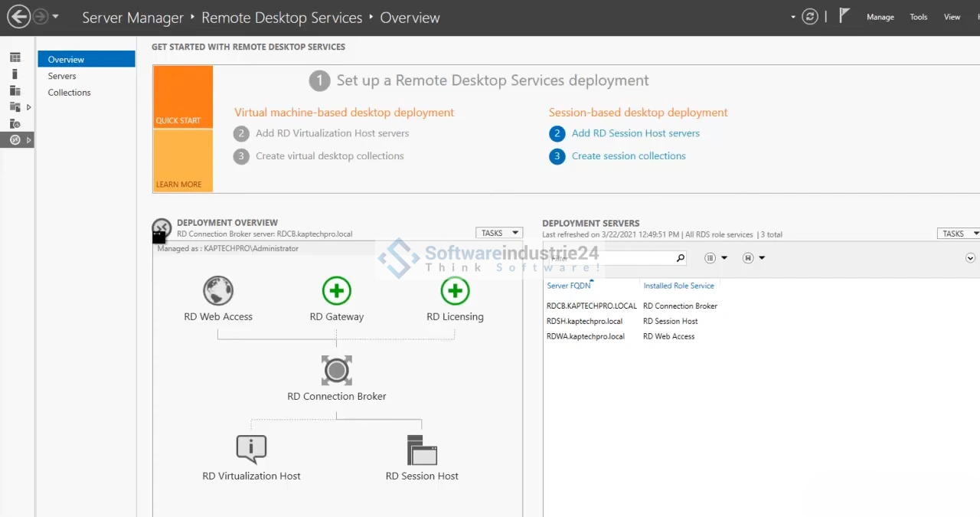Open the Dashboard icon in the left sidebar
The image size is (980, 517).
coord(15,57)
